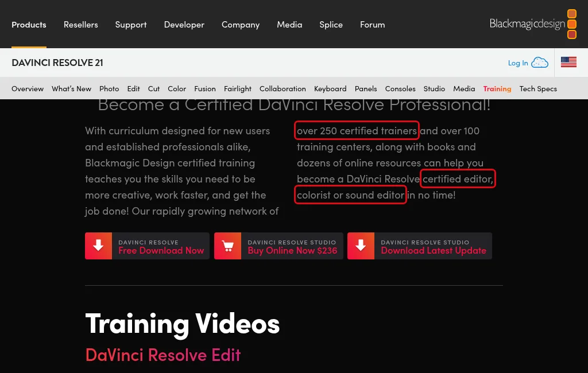The height and width of the screenshot is (373, 588).
Task: Click the Training Videos heading
Action: tap(183, 324)
